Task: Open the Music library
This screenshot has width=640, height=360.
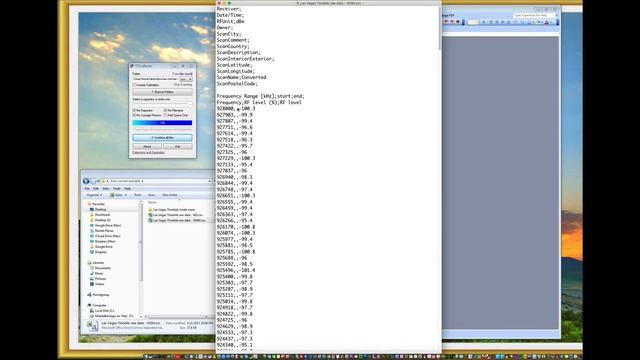Action: click(x=99, y=273)
